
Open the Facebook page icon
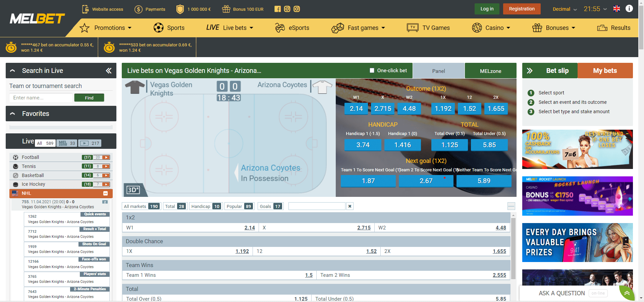click(277, 9)
